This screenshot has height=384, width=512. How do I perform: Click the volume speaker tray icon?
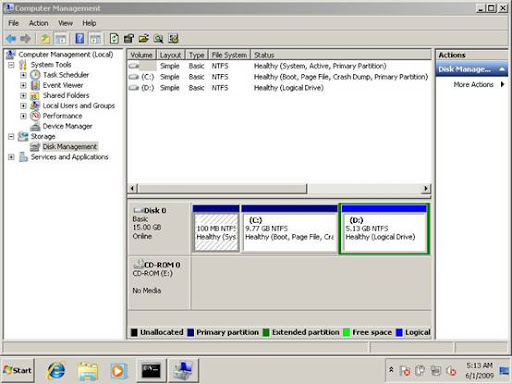point(451,370)
